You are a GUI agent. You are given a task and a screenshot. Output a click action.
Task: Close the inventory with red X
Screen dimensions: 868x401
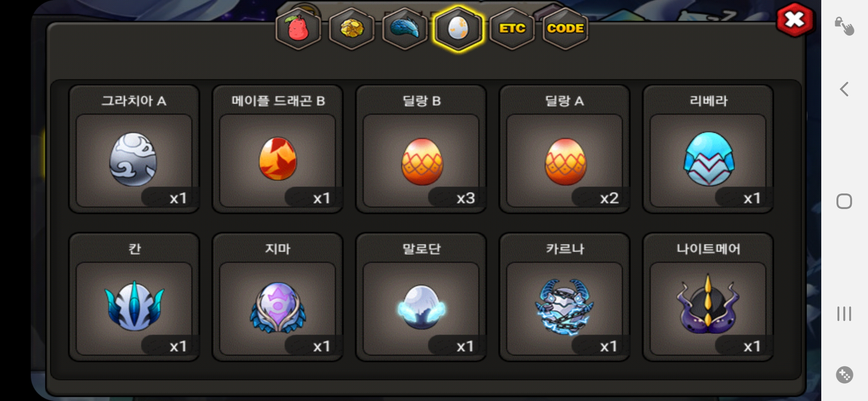(x=795, y=20)
